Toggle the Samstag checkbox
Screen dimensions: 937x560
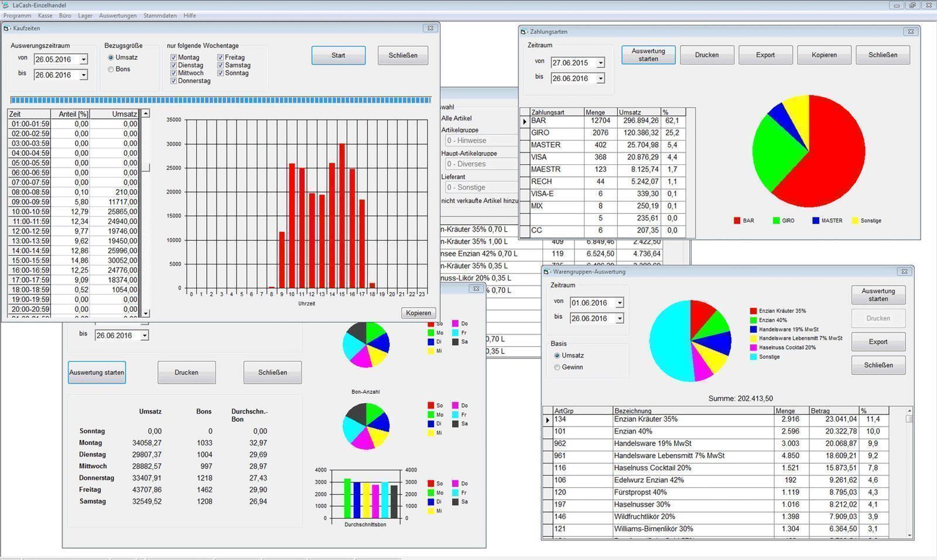pyautogui.click(x=221, y=66)
